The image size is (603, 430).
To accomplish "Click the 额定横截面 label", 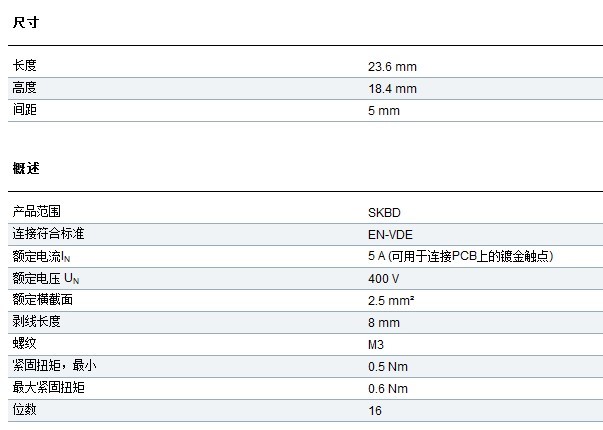I will 43,299.
